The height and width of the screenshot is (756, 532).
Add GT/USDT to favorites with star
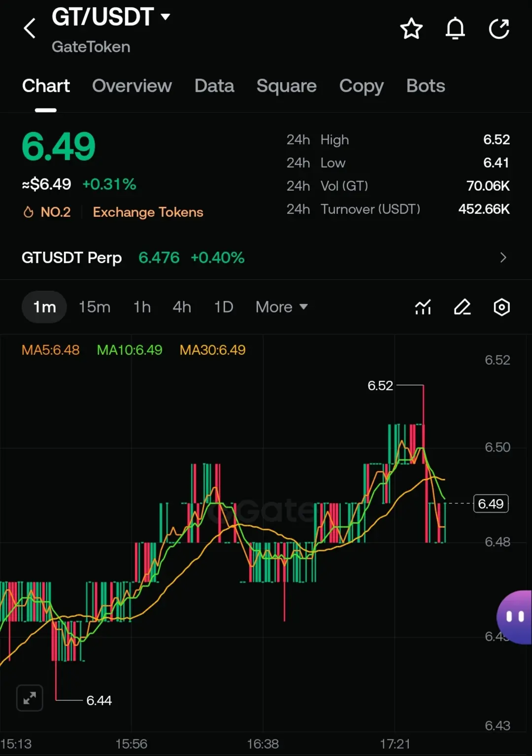(x=411, y=29)
